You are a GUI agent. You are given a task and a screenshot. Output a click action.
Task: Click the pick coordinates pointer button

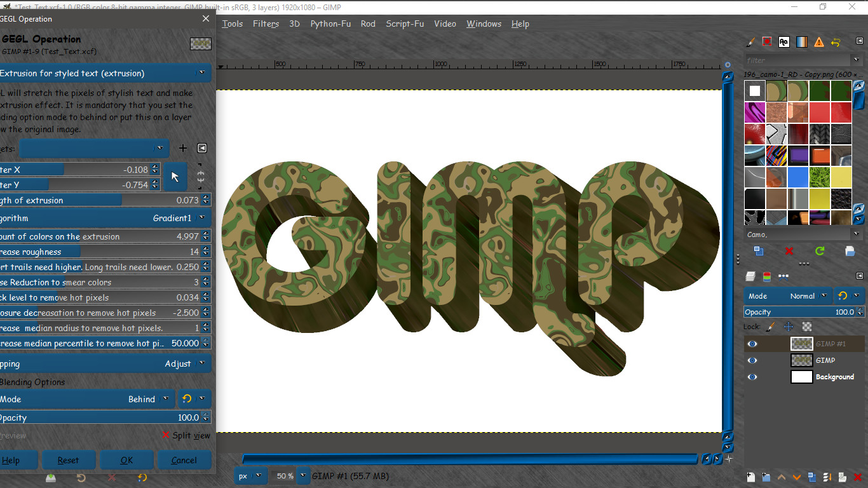coord(175,177)
